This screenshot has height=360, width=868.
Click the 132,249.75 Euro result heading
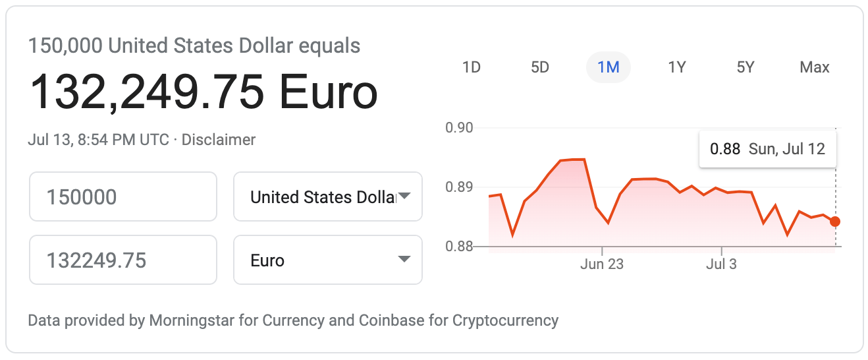coord(203,91)
